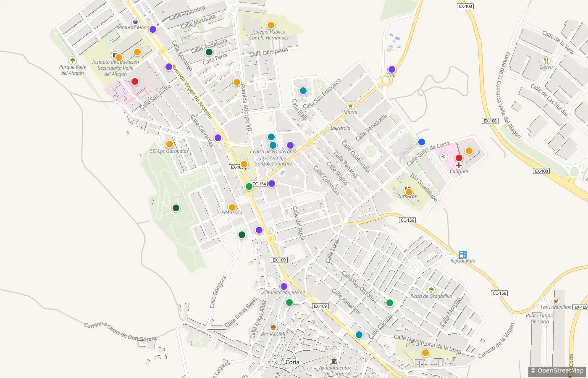Click the Ayuntamiento de Coria town hall icon
This screenshot has height=378, width=588.
point(334,361)
